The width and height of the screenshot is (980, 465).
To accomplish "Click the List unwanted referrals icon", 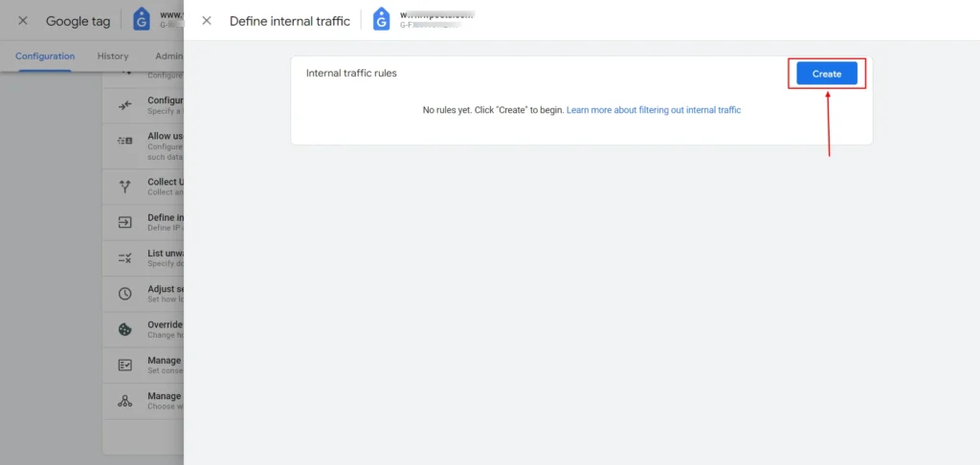I will coord(125,257).
